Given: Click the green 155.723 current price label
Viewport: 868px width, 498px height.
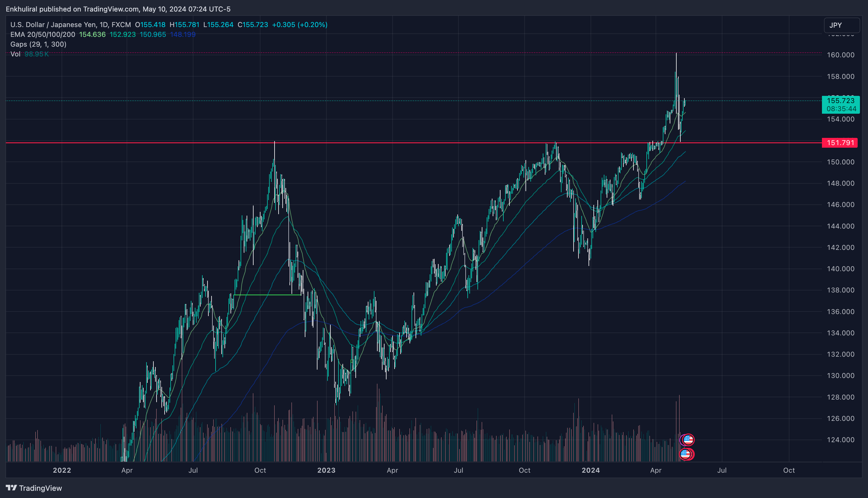Looking at the screenshot, I should pyautogui.click(x=840, y=101).
